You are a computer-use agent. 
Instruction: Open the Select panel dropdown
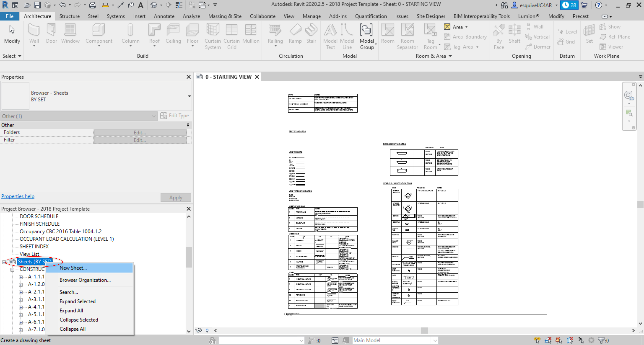(x=12, y=56)
